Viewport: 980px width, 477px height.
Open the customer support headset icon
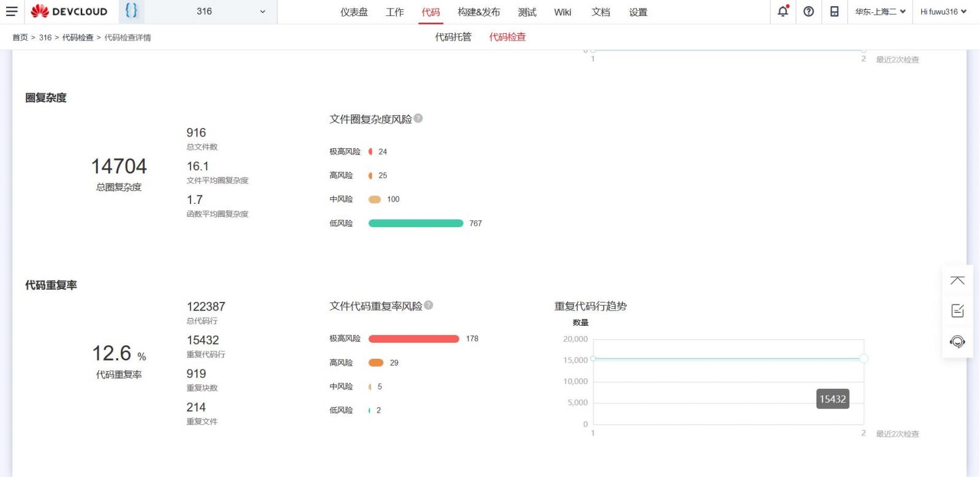tap(957, 342)
